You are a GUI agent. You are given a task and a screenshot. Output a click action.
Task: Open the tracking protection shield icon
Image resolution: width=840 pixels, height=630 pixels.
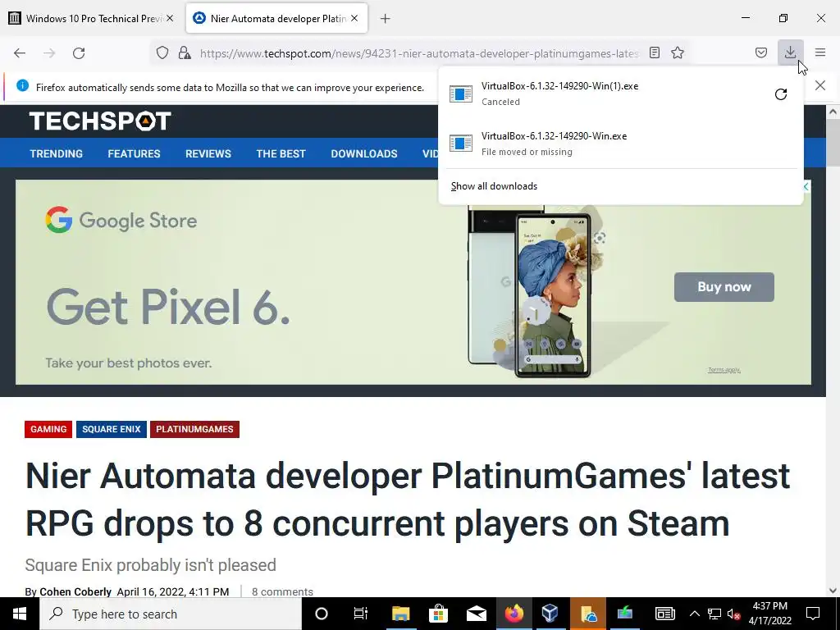162,52
